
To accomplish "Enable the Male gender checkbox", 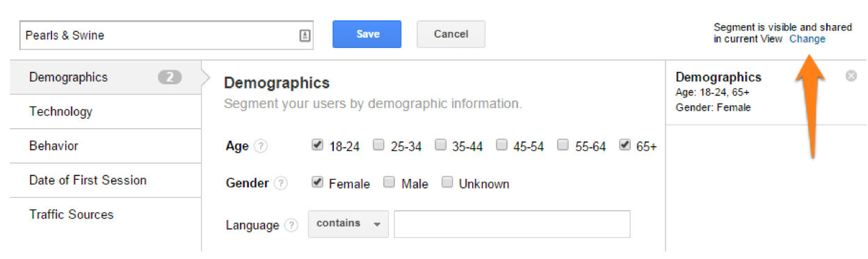I will 389,182.
